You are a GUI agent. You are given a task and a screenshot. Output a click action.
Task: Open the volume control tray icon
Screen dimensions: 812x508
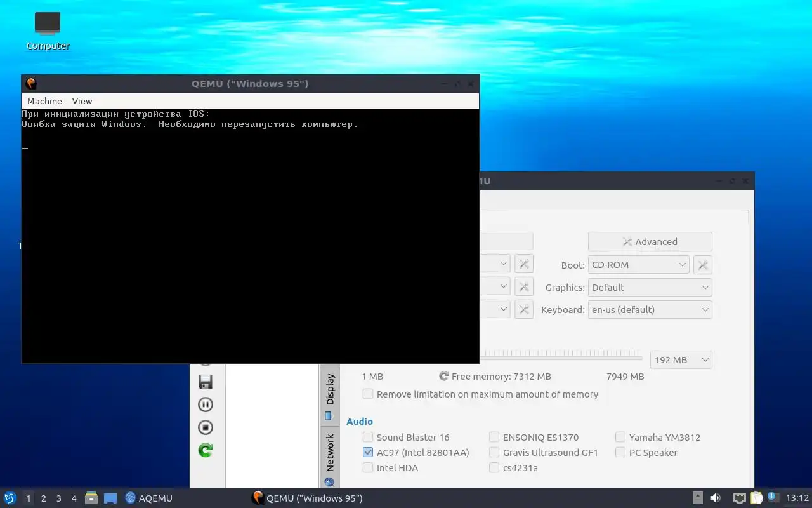pyautogui.click(x=716, y=498)
